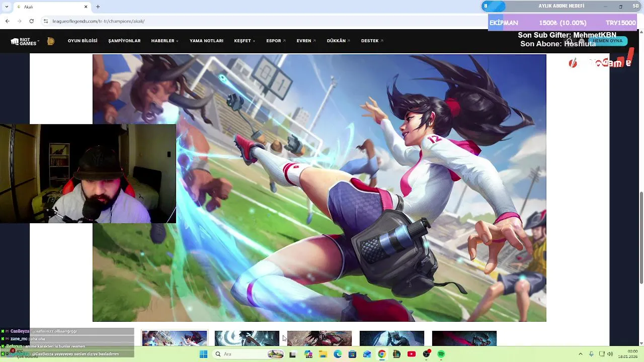Select the second skin thumbnail with swirl
This screenshot has height=362, width=644.
coord(247,338)
